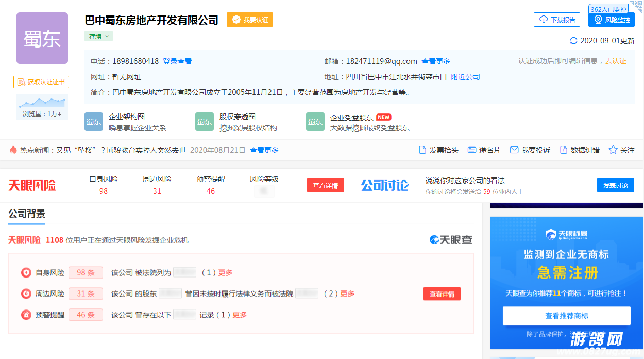Viewport: 644px width, 359px height.
Task: Click the 46 条 count badge
Action: 86,315
